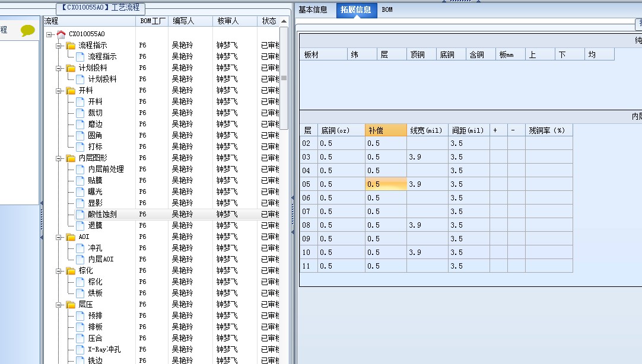642x364 pixels.
Task: Click the 核审人 column header
Action: pos(235,21)
